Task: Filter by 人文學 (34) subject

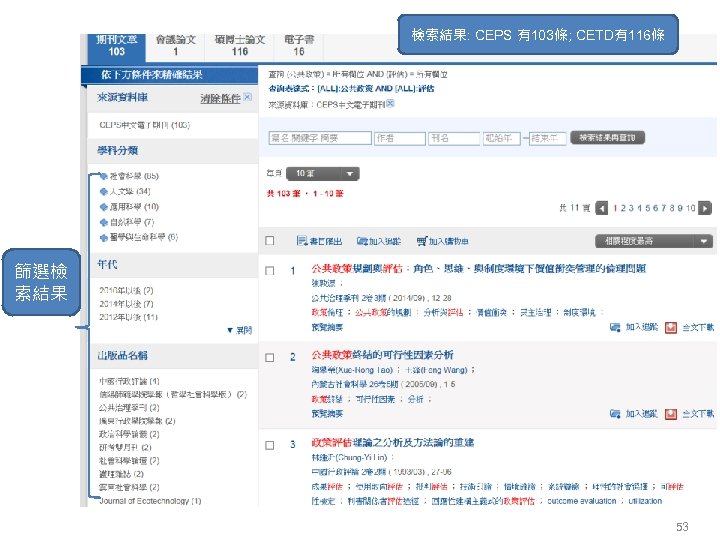Action: [130, 191]
